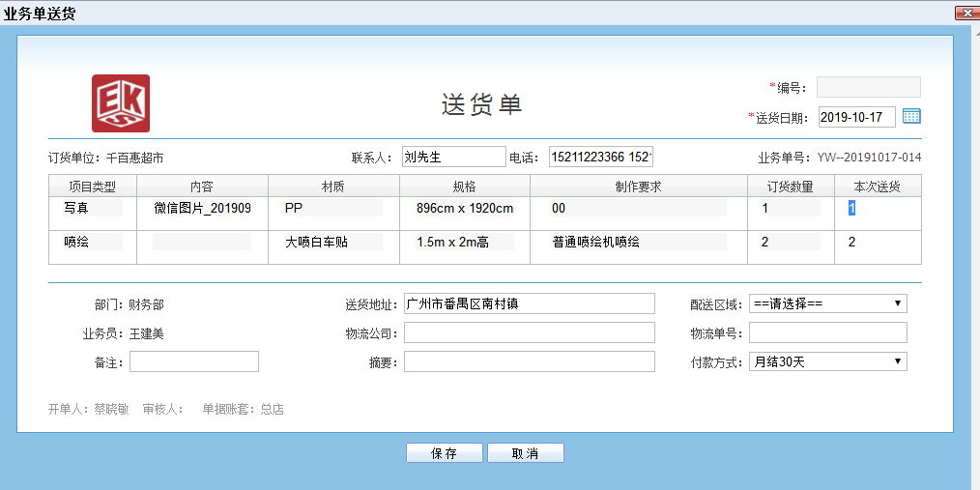Viewport: 980px width, 490px height.
Task: Click 本次送货 quantity in the 喷绘 row
Action: 876,242
